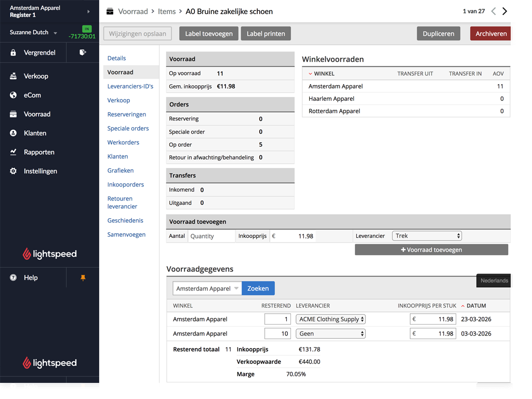Click the Voorraad breadcrumb link
The width and height of the screenshot is (532, 399).
pos(133,11)
